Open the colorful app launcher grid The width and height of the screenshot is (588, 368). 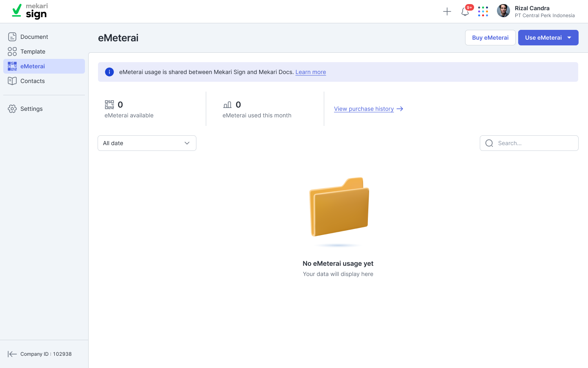pos(483,11)
